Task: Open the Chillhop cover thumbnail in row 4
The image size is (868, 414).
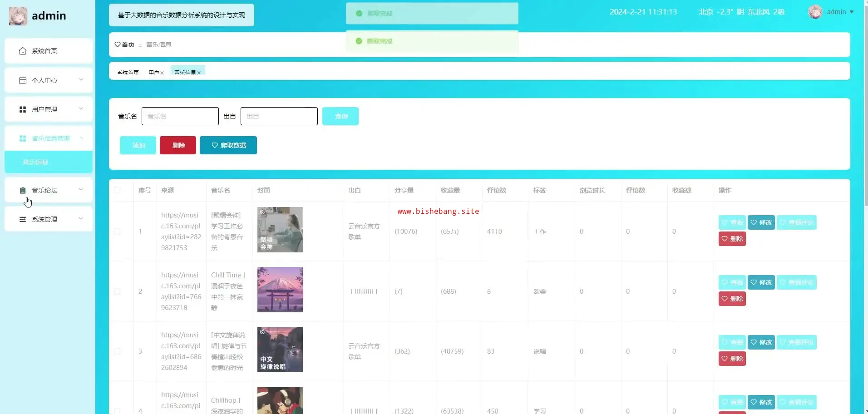Action: pos(280,400)
